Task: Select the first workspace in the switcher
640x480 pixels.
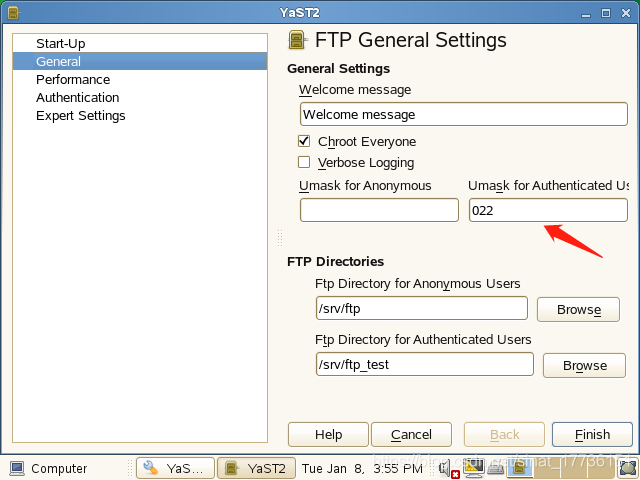Action: pos(518,468)
